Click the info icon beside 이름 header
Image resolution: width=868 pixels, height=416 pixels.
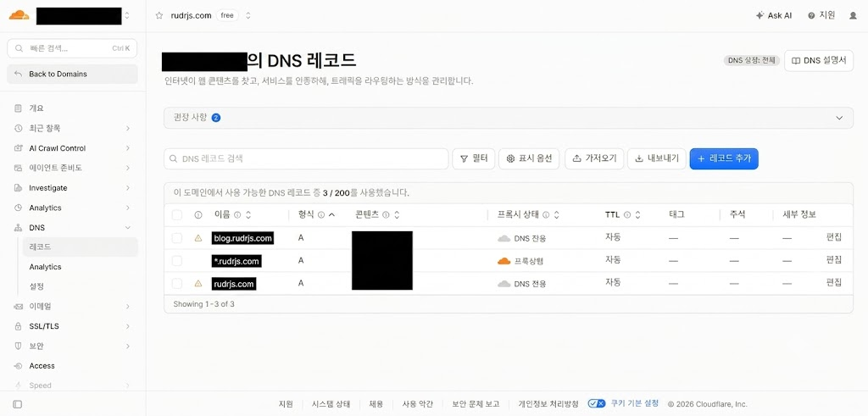(237, 215)
